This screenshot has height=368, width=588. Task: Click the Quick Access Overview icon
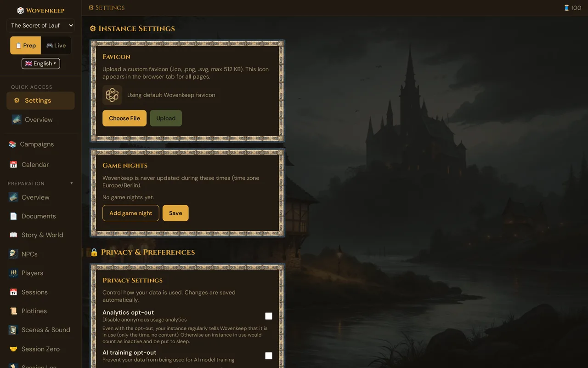(x=17, y=120)
